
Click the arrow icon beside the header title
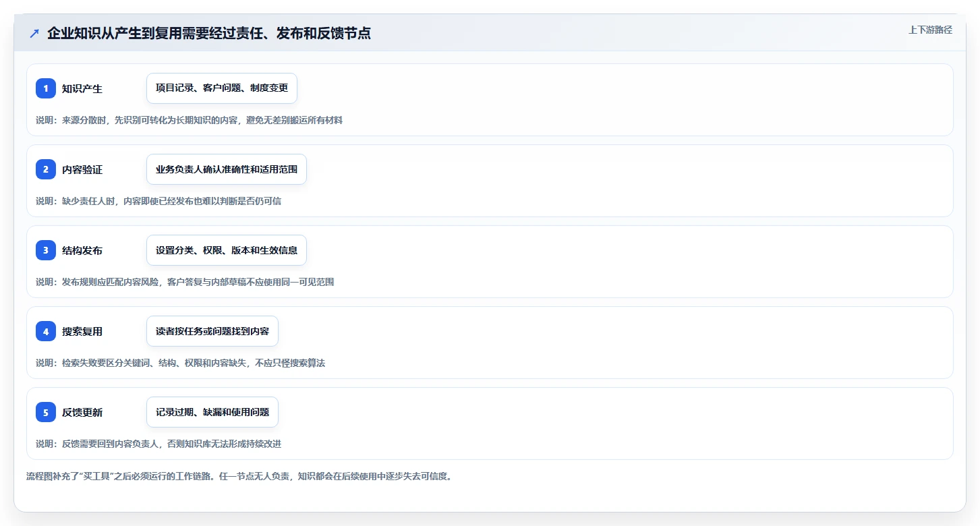tap(34, 33)
